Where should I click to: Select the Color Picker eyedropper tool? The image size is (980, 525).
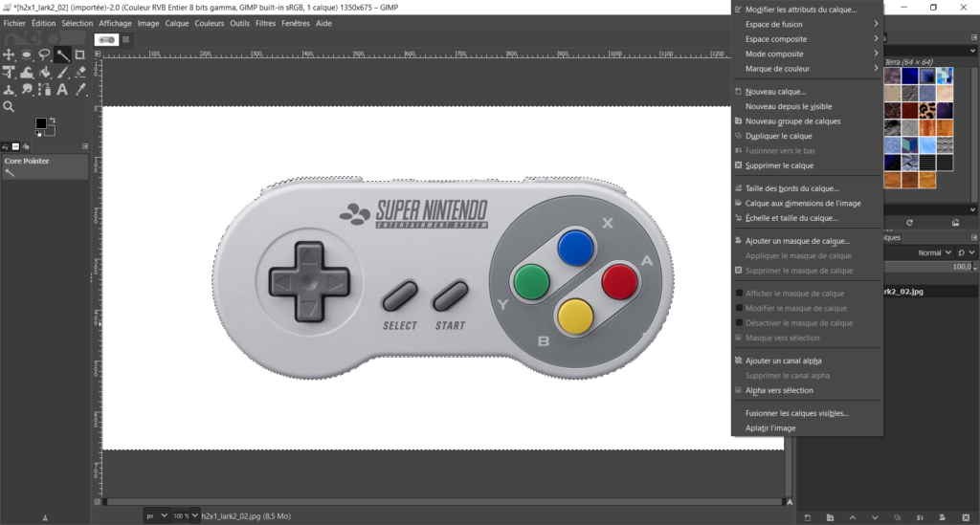pyautogui.click(x=80, y=90)
